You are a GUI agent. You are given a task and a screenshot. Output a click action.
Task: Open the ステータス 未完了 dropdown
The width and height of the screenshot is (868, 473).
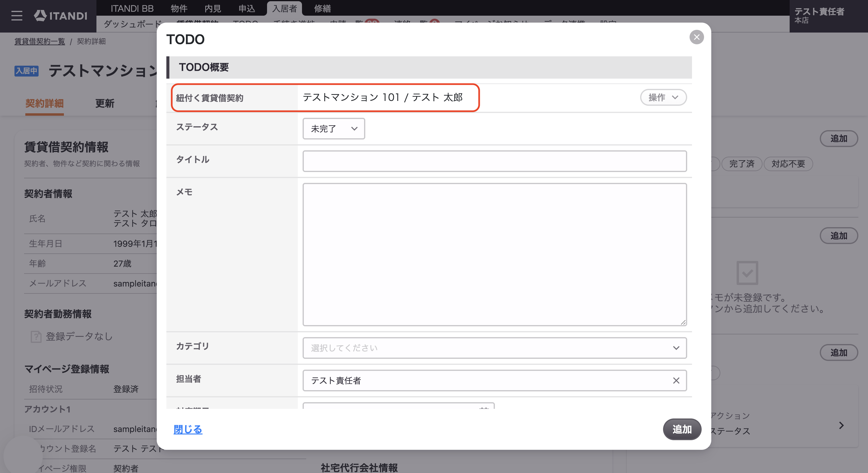[x=334, y=129]
